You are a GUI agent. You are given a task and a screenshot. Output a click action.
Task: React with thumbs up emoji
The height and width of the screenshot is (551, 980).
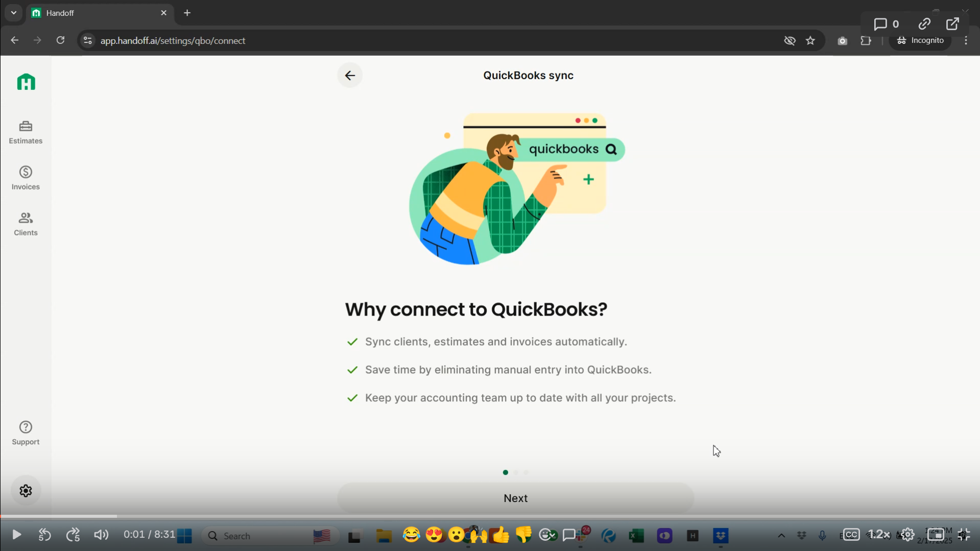[x=500, y=535]
